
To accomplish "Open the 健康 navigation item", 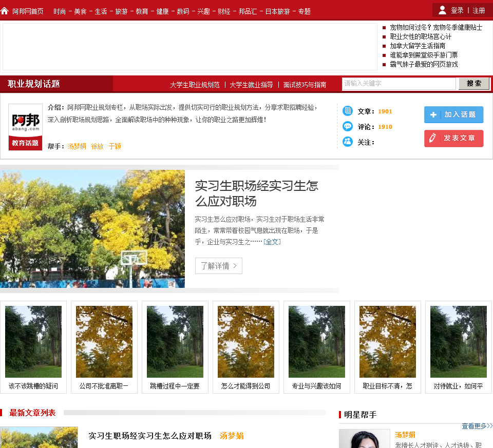I will 163,11.
